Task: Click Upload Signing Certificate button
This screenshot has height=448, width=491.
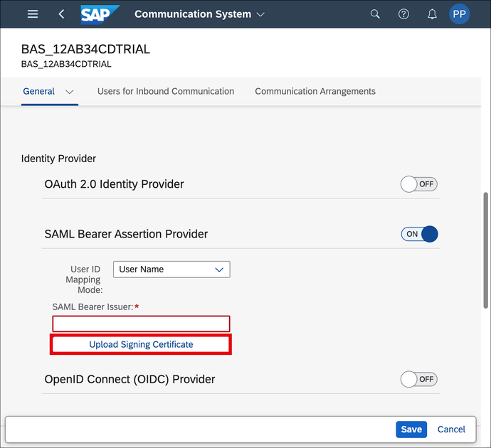Action: pos(141,344)
